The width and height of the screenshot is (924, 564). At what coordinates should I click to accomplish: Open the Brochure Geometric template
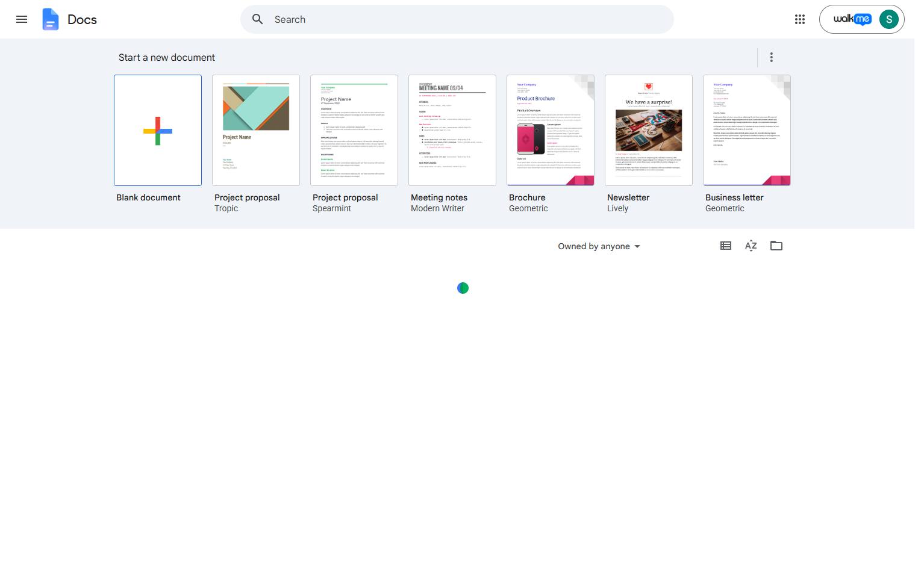point(551,130)
